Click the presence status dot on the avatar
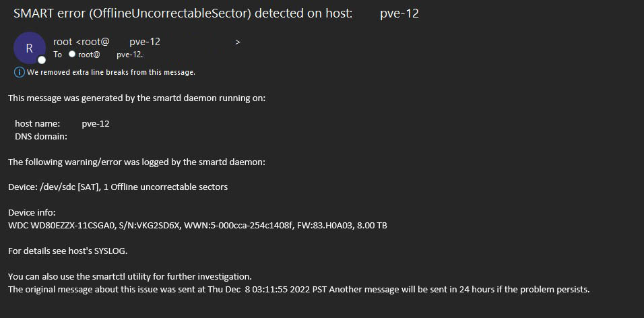644x318 pixels. [42, 60]
